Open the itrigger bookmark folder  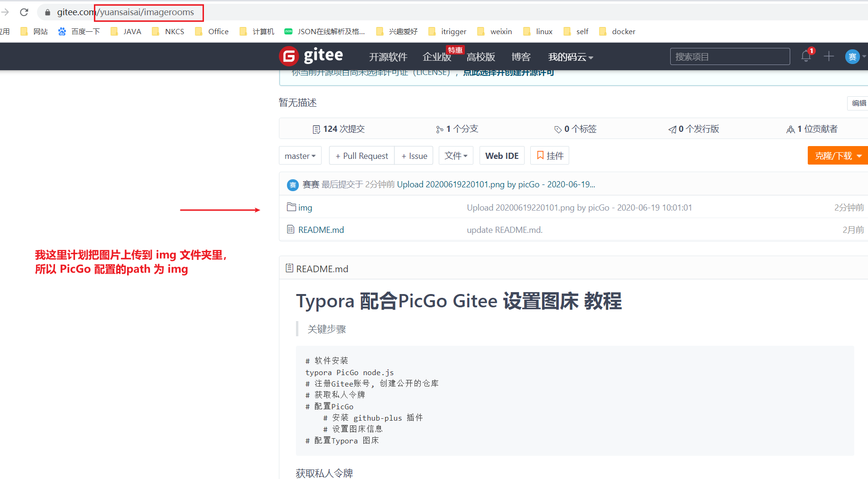coord(447,31)
